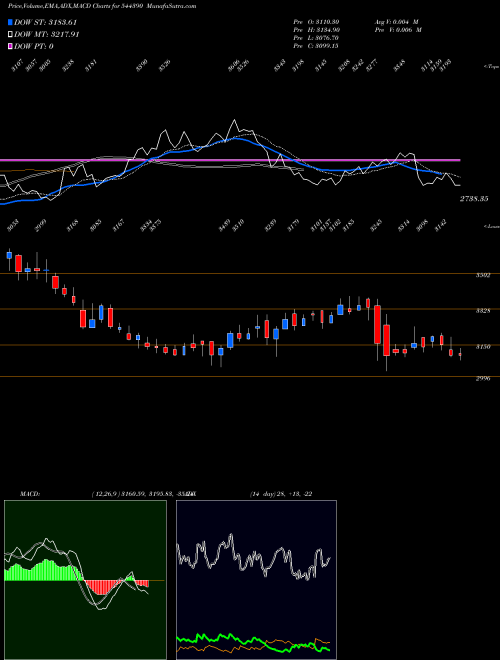Click inside the ADX indicator panel
Screen dimensions: 500x660
tap(256, 580)
